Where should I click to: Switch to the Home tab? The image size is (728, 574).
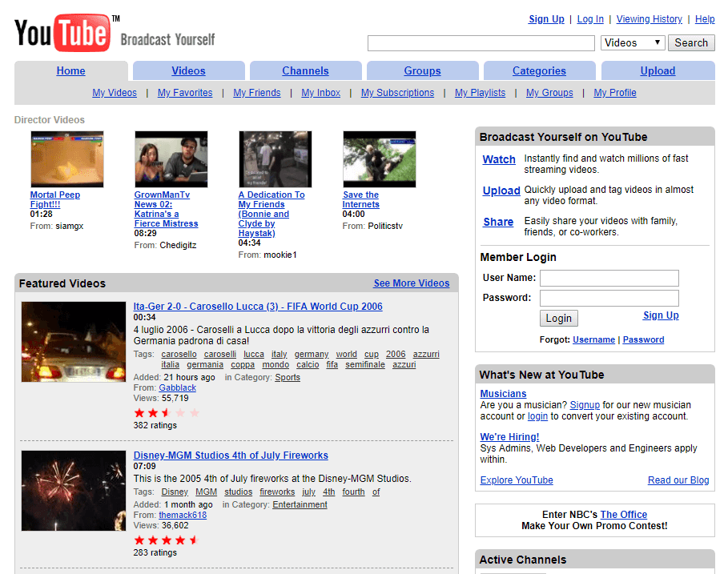pyautogui.click(x=70, y=71)
